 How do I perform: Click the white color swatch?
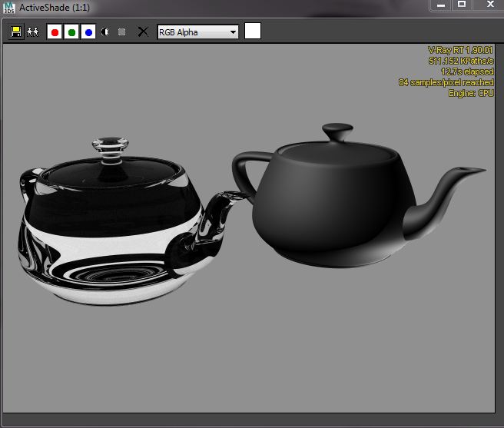(253, 31)
